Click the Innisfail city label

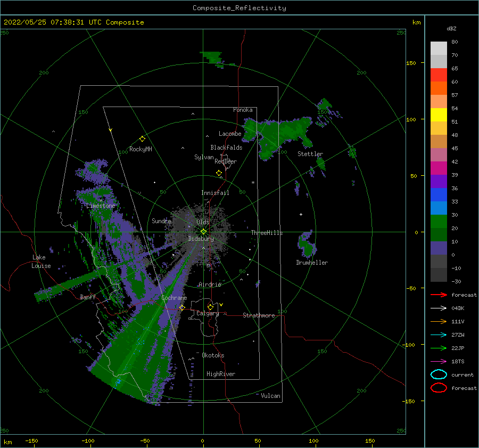point(215,193)
